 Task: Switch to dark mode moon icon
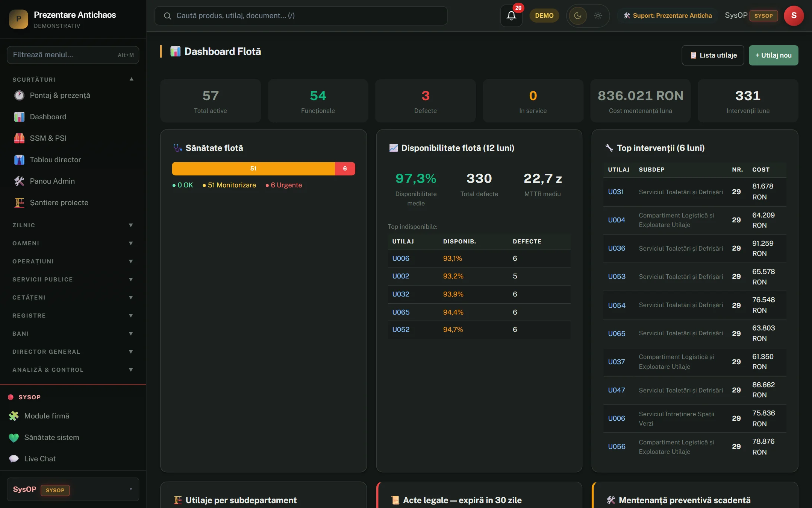(578, 15)
